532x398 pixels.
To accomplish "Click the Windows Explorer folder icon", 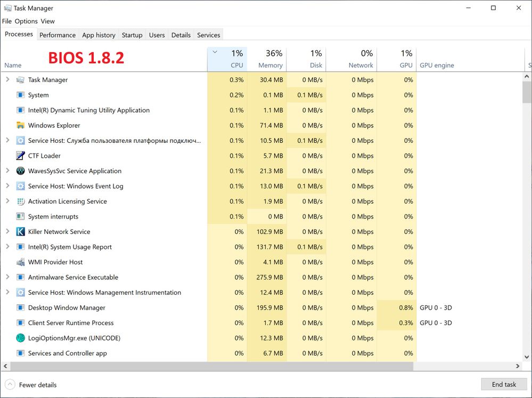I will tap(20, 125).
